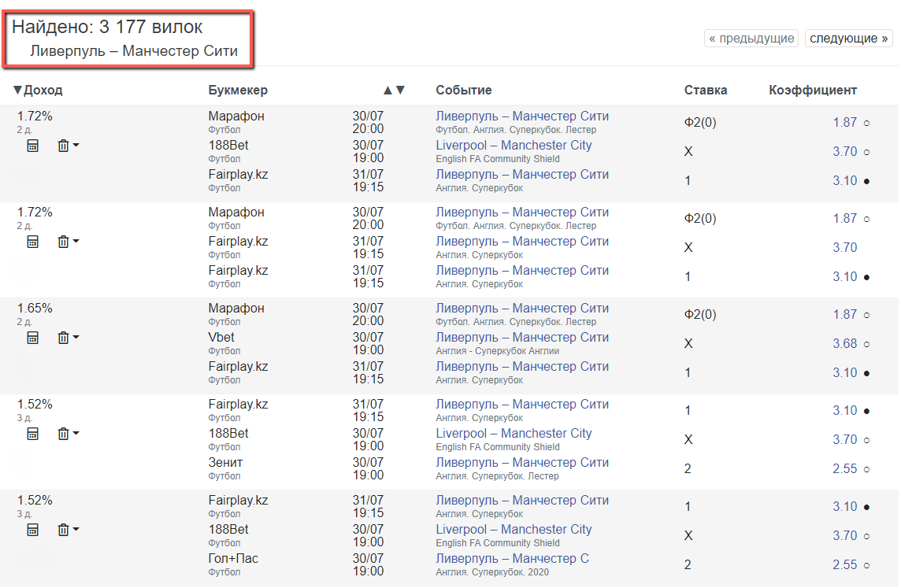The image size is (901, 588).
Task: Open 188Bet's event link in the Гол+Пас surebet
Action: click(x=514, y=530)
